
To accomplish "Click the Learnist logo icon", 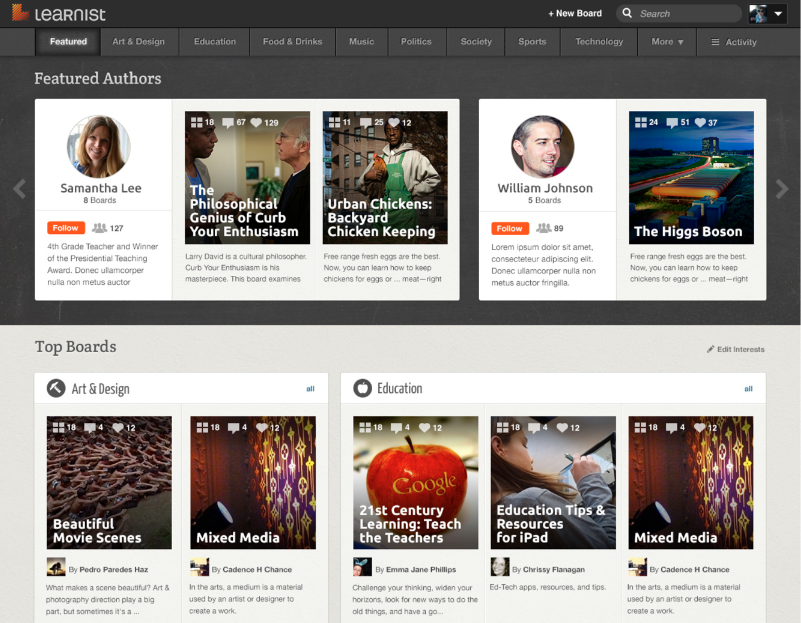I will point(20,13).
